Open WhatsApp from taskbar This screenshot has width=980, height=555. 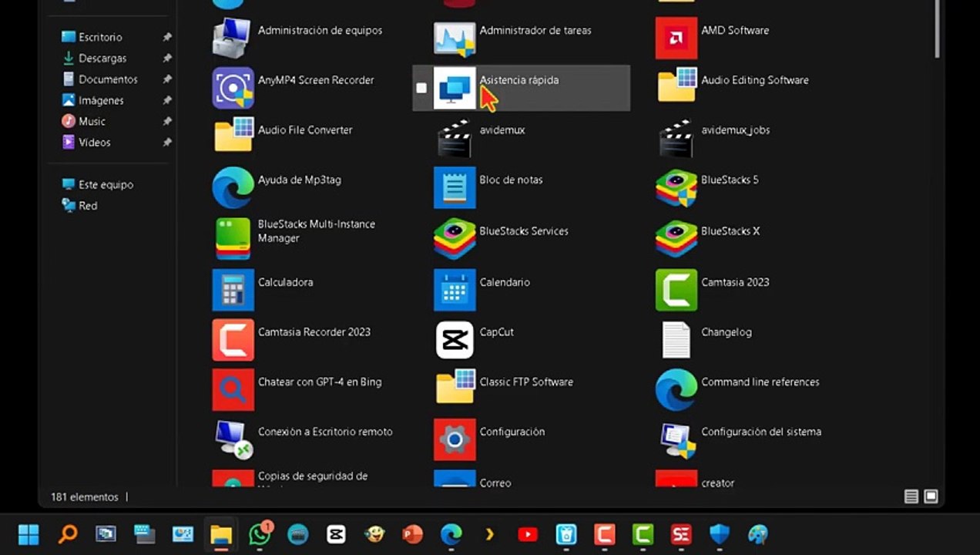click(x=260, y=534)
